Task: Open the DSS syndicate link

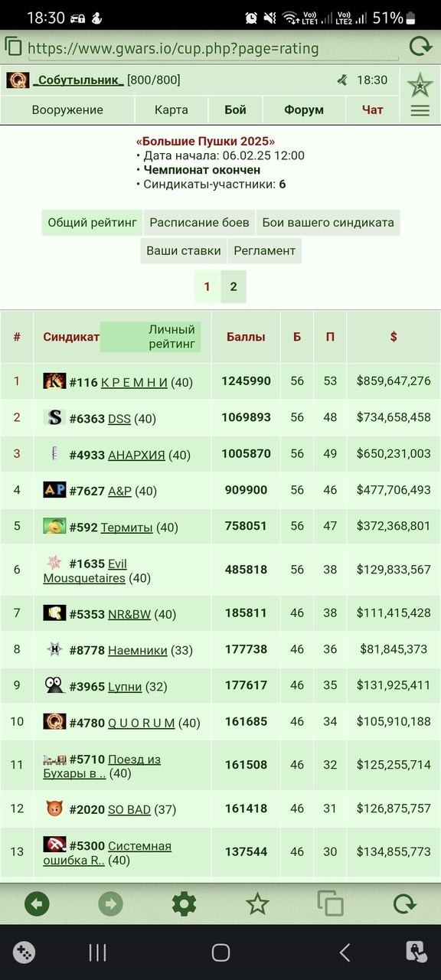Action: [119, 418]
